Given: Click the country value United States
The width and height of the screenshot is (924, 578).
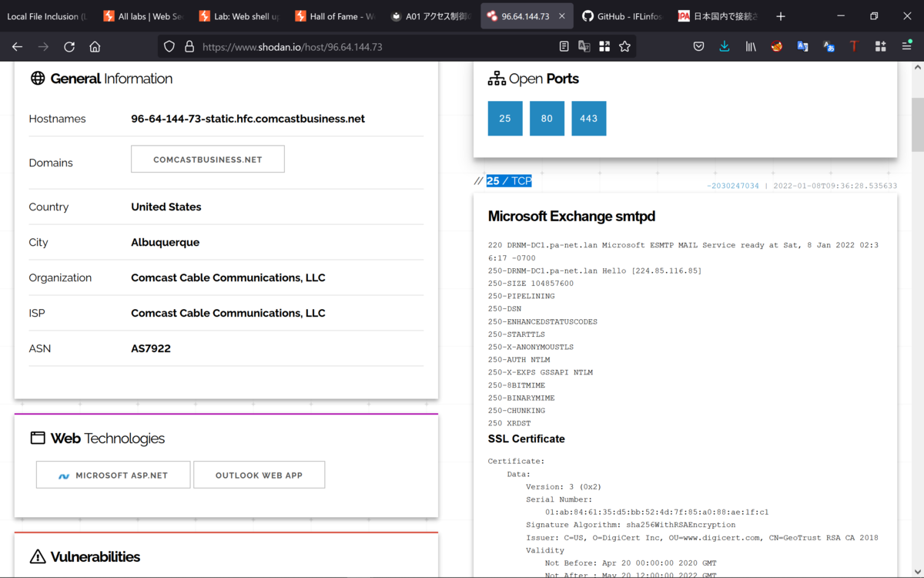Looking at the screenshot, I should pos(166,207).
